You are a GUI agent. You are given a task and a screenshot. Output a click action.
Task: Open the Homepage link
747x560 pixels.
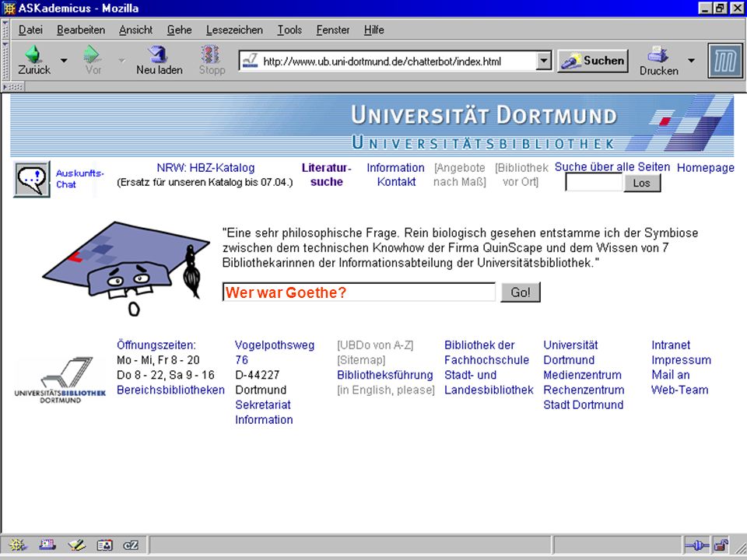point(706,168)
